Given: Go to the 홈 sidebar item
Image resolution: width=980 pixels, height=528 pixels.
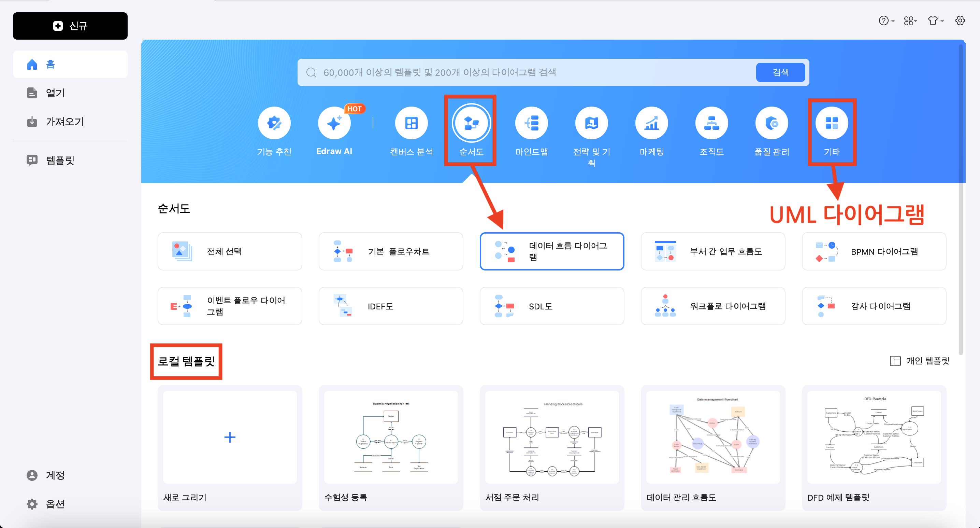Looking at the screenshot, I should [x=70, y=64].
